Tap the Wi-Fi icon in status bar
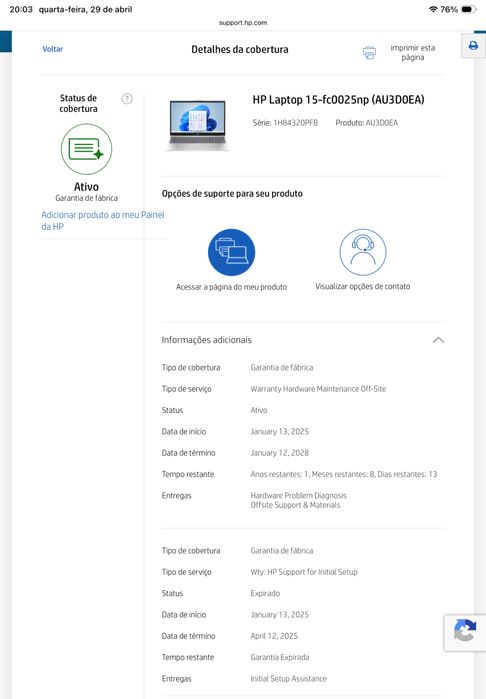The height and width of the screenshot is (699, 486). pyautogui.click(x=432, y=9)
